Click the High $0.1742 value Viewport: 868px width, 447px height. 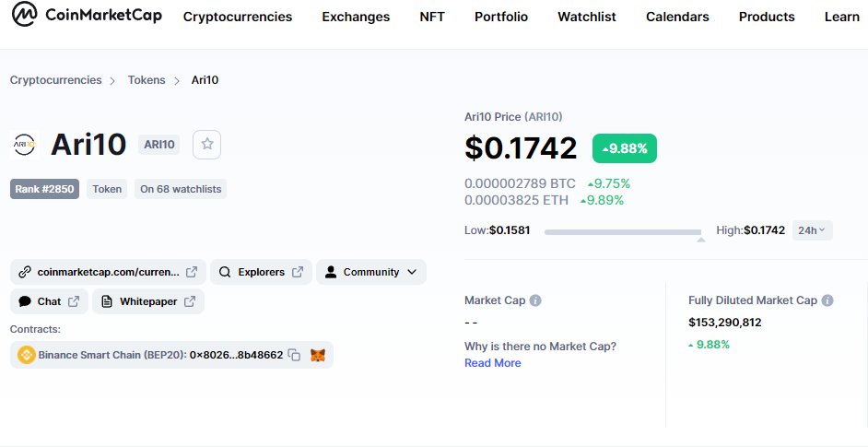(x=765, y=230)
